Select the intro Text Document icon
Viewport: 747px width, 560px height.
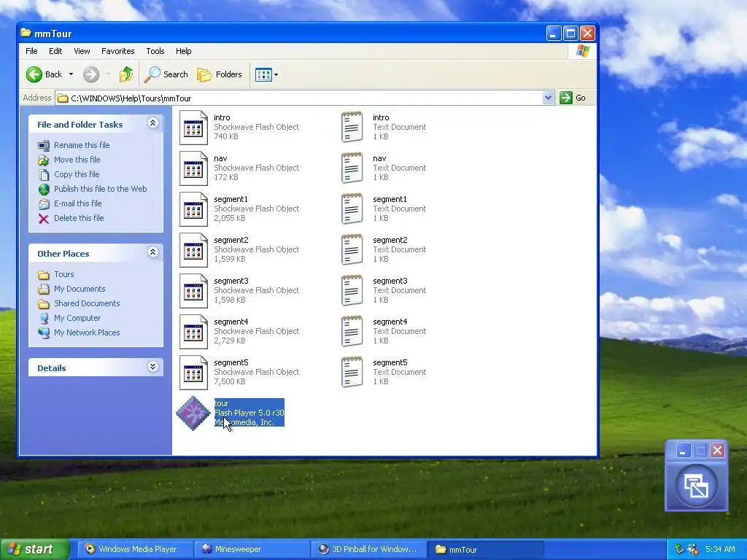352,127
